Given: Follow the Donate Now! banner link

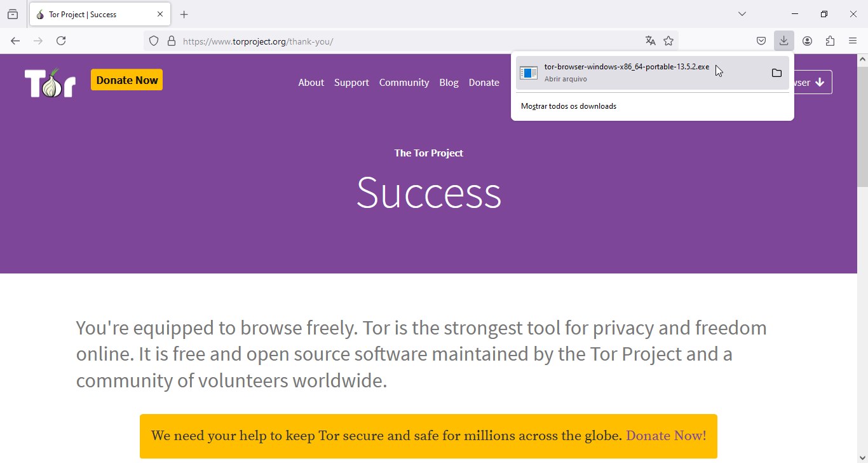Looking at the screenshot, I should [x=666, y=436].
